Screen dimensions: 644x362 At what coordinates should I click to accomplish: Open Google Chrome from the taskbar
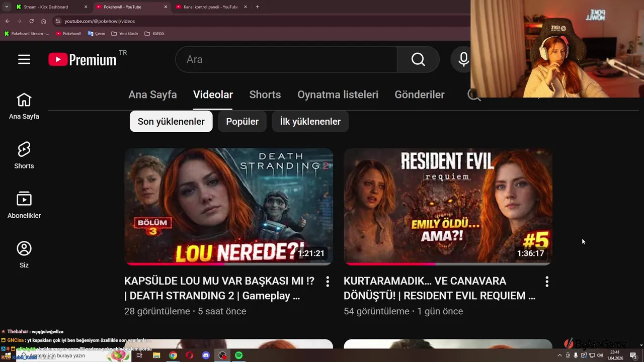click(173, 355)
